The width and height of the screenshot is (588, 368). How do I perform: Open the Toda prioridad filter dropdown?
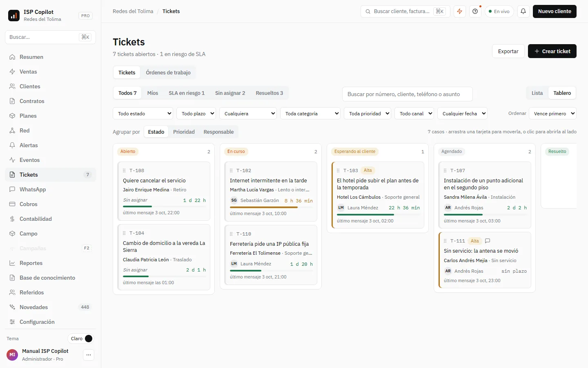(367, 113)
